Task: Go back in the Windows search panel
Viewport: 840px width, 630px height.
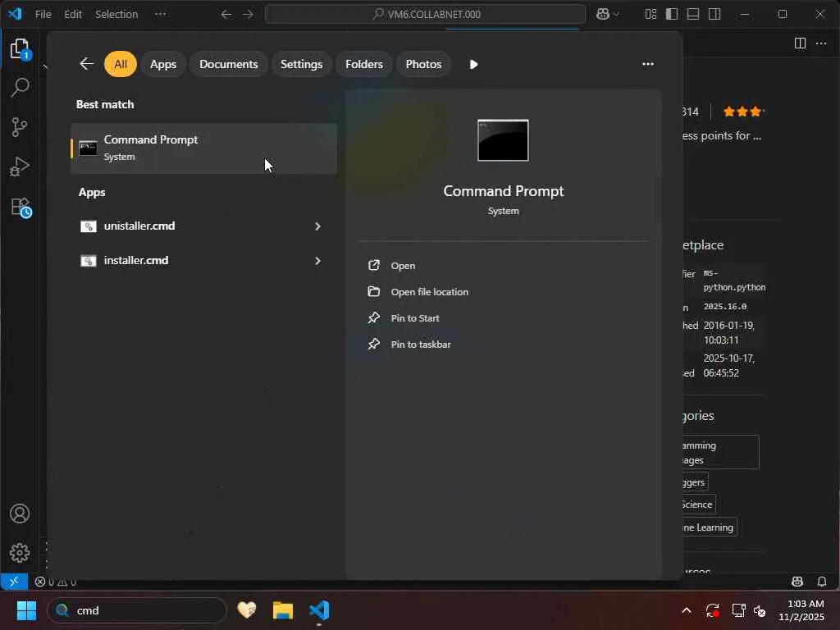Action: (87, 64)
